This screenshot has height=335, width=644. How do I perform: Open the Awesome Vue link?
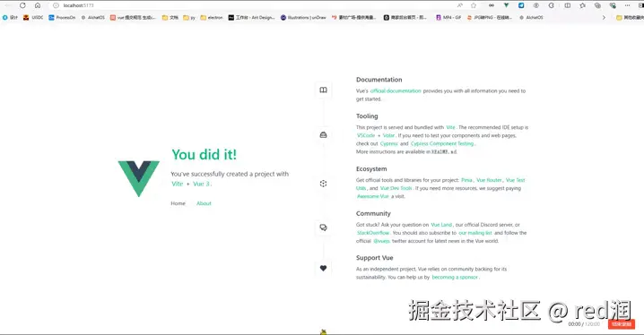click(x=372, y=196)
